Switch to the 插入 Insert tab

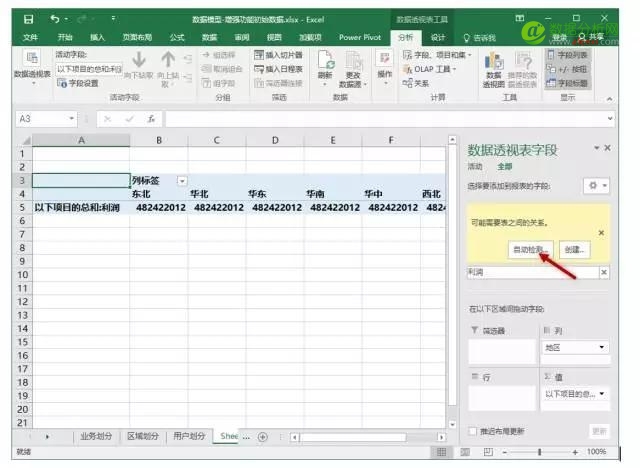click(97, 38)
